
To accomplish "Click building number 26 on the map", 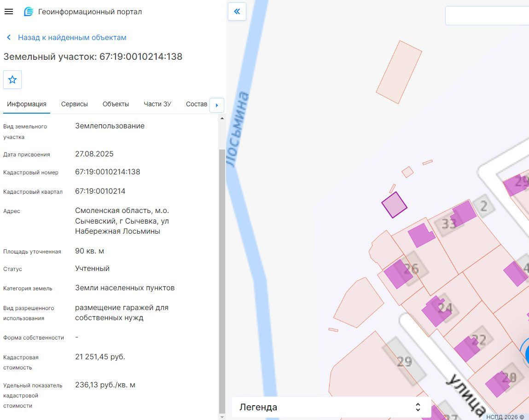I will (411, 269).
